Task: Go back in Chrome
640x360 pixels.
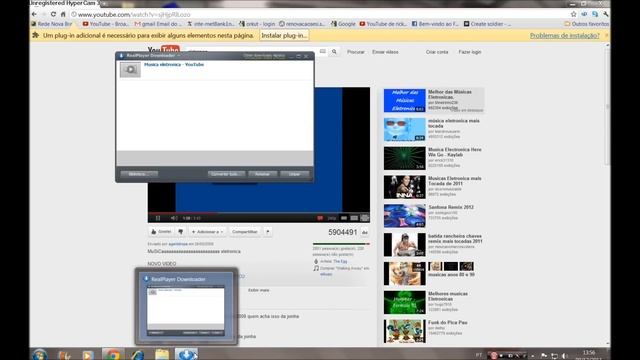Action: (34, 14)
